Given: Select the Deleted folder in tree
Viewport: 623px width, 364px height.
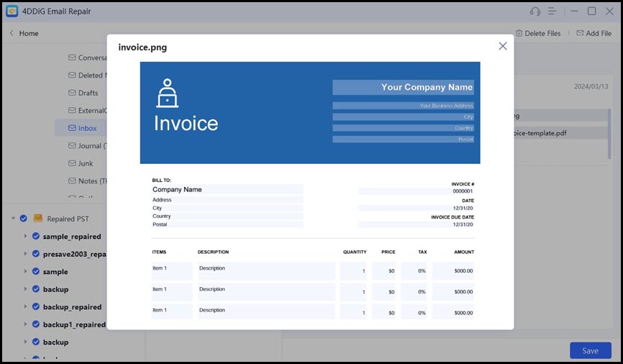Looking at the screenshot, I should (x=92, y=75).
